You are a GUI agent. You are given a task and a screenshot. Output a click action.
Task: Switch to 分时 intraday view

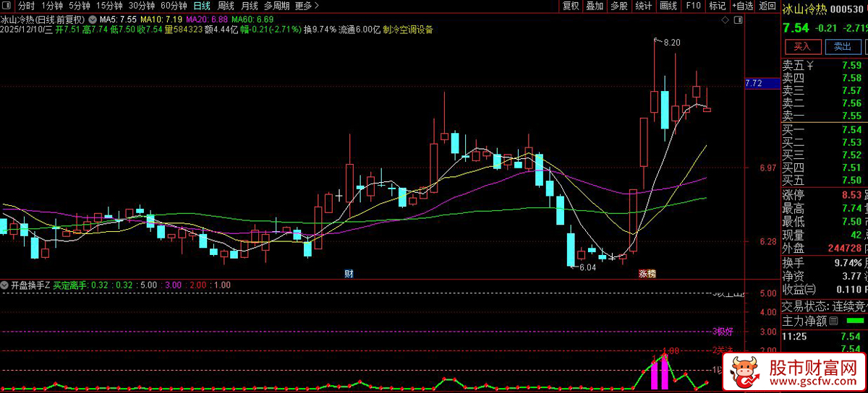pos(26,6)
